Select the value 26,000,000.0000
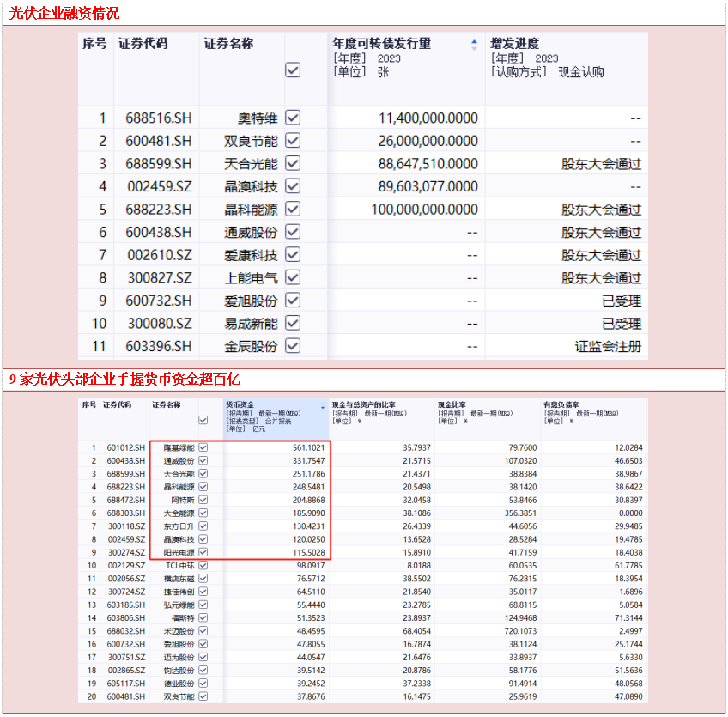The image size is (728, 717). (428, 141)
